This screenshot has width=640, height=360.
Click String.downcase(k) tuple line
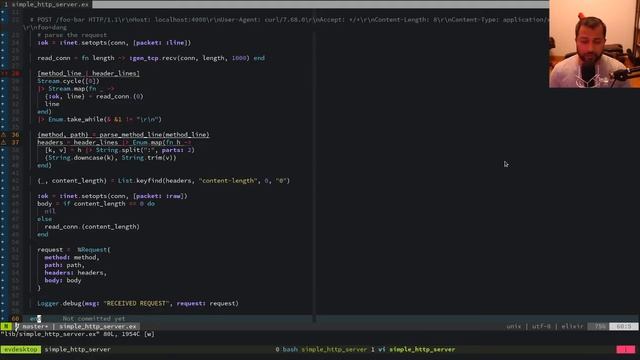coord(111,158)
